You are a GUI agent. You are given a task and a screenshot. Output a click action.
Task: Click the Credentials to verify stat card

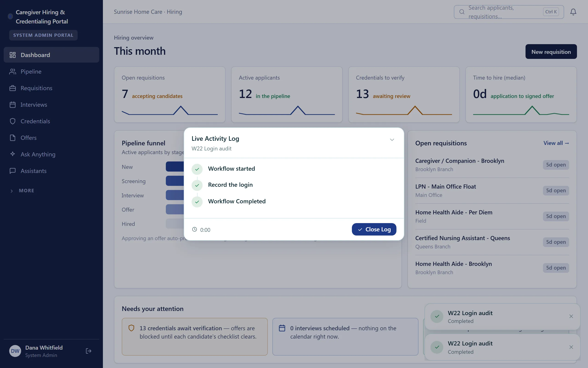404,95
